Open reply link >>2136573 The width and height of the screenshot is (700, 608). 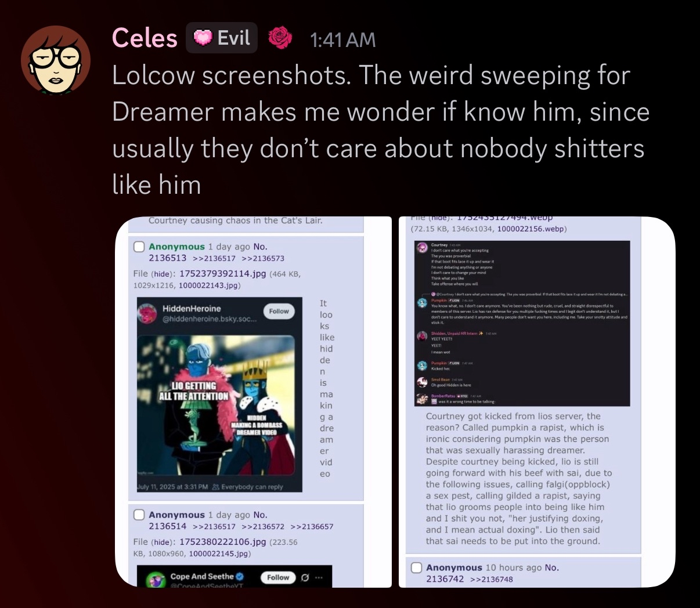click(263, 259)
